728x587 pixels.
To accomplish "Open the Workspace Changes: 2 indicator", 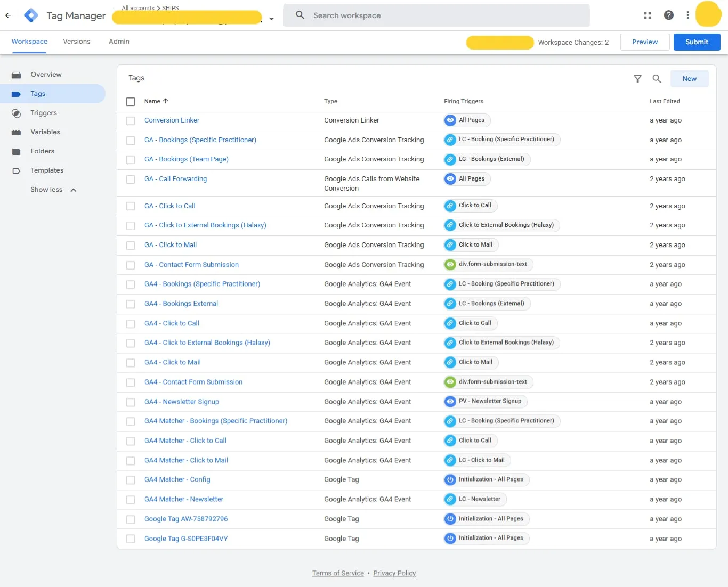I will point(573,43).
